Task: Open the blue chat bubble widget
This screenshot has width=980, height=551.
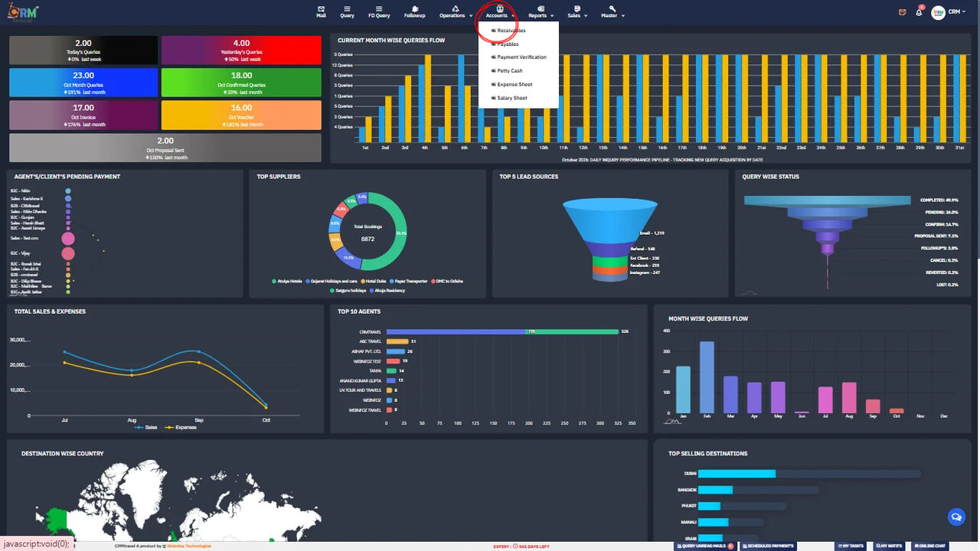Action: [x=956, y=517]
